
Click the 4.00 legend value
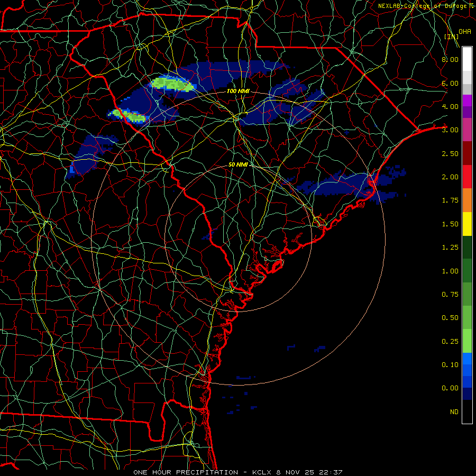[x=450, y=106]
